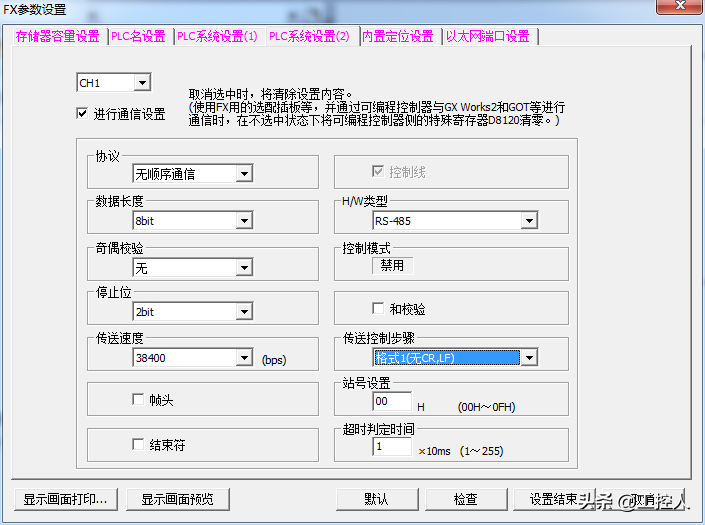Switch to the 以太网端口设置 tab

(488, 36)
